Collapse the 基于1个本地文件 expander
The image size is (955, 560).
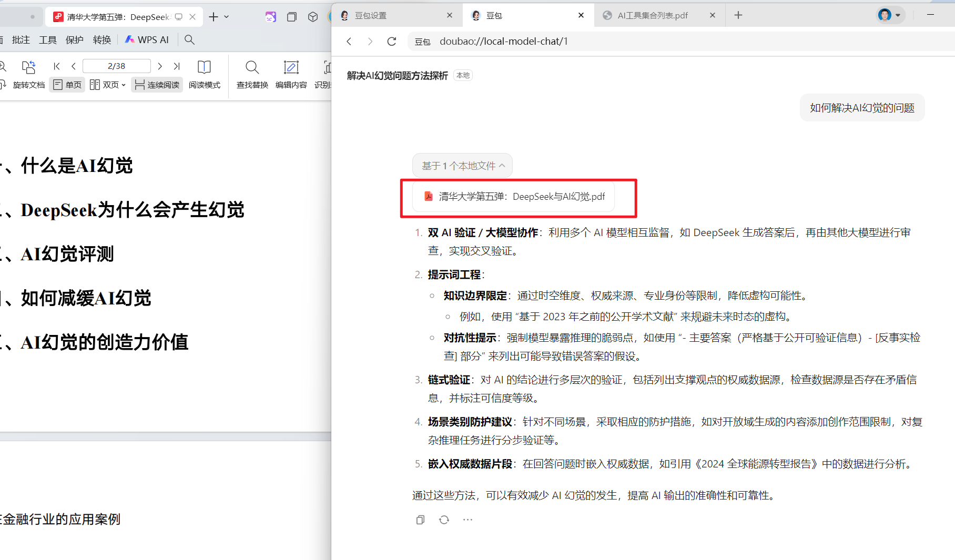(462, 166)
